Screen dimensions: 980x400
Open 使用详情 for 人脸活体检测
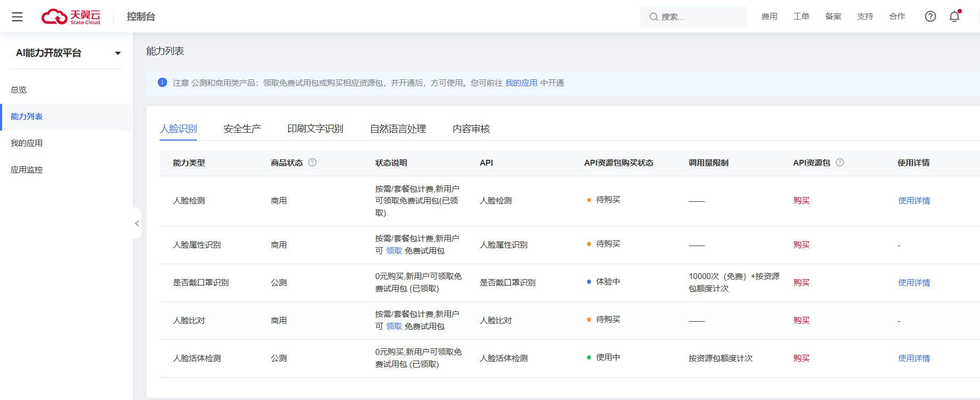914,358
